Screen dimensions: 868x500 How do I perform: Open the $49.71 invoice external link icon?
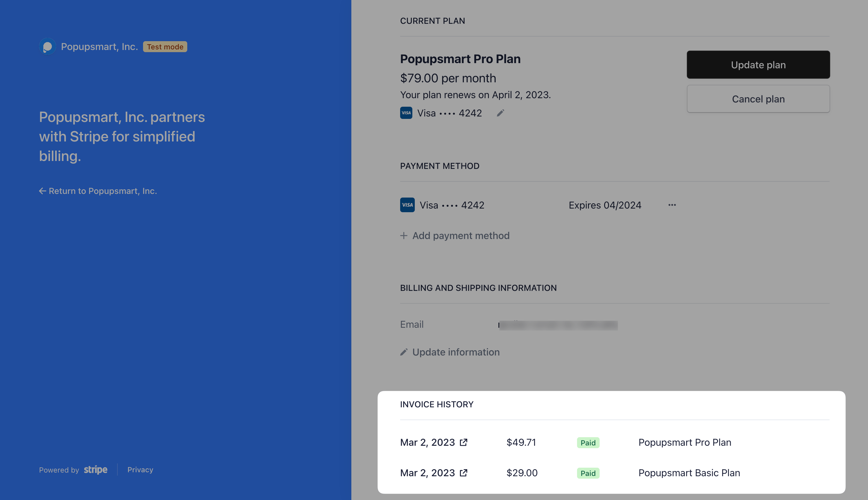coord(463,442)
